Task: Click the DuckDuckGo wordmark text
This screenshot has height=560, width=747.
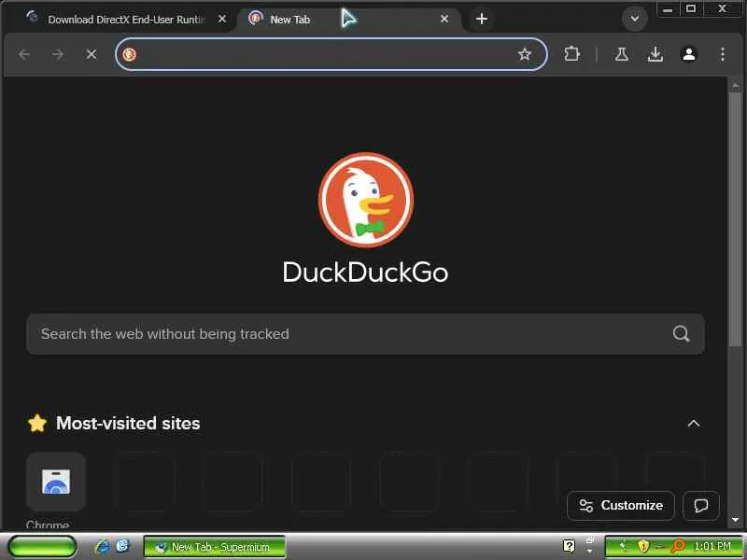Action: pyautogui.click(x=365, y=273)
